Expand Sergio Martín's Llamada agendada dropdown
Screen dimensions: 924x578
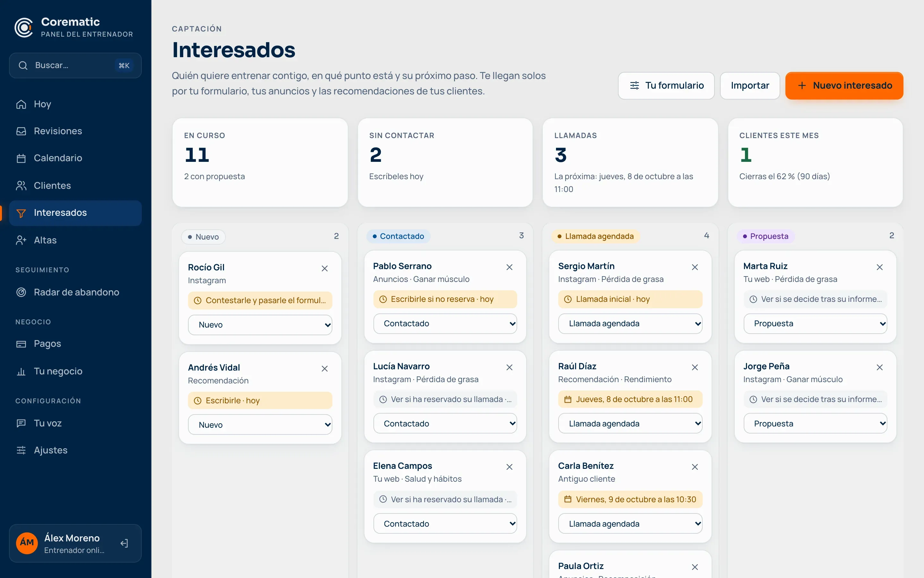(x=630, y=324)
